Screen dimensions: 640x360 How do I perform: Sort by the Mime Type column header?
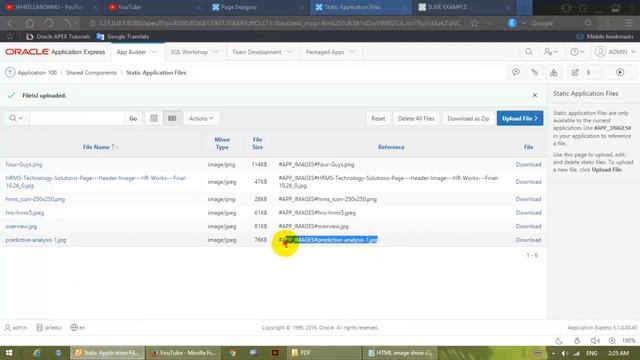(222, 143)
